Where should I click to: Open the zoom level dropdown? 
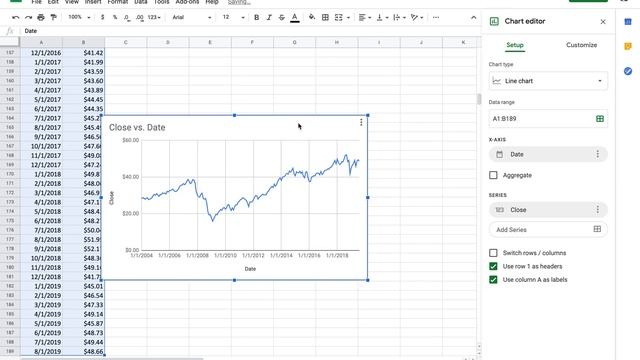point(80,18)
